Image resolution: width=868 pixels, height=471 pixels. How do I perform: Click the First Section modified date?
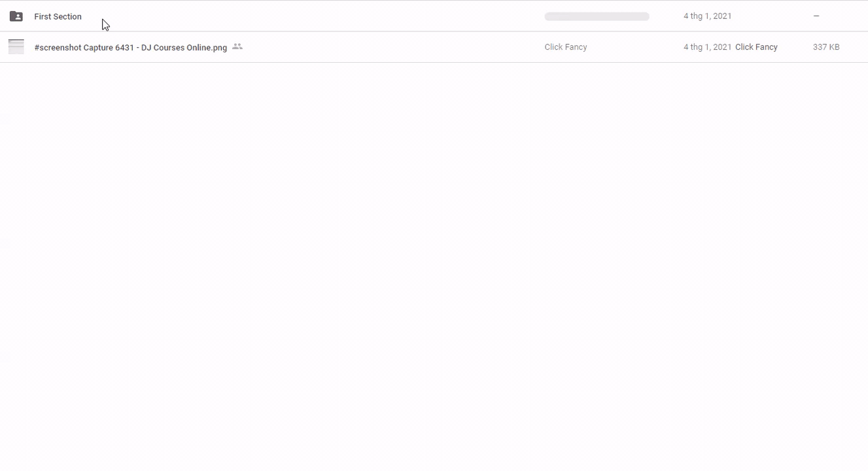pos(707,16)
